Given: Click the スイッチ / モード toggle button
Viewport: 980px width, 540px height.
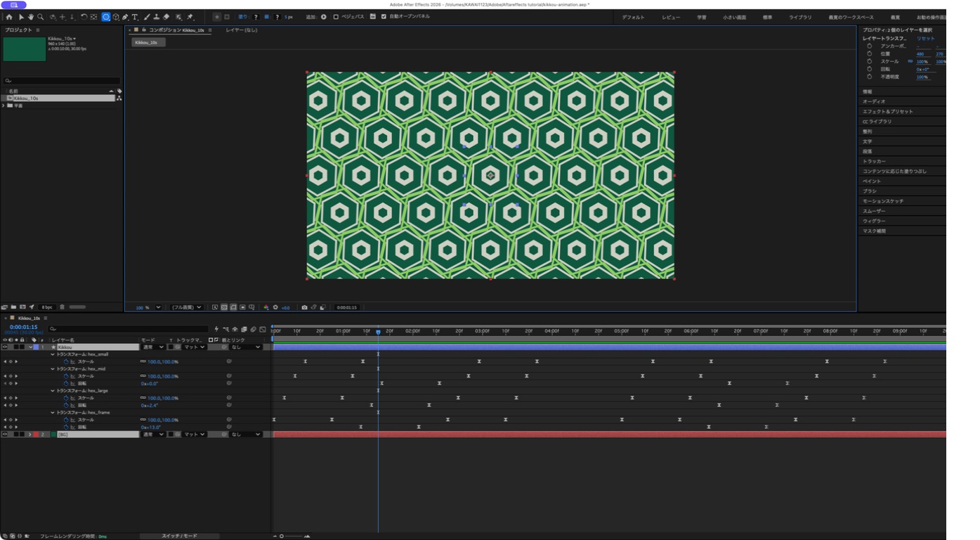Looking at the screenshot, I should (x=179, y=536).
